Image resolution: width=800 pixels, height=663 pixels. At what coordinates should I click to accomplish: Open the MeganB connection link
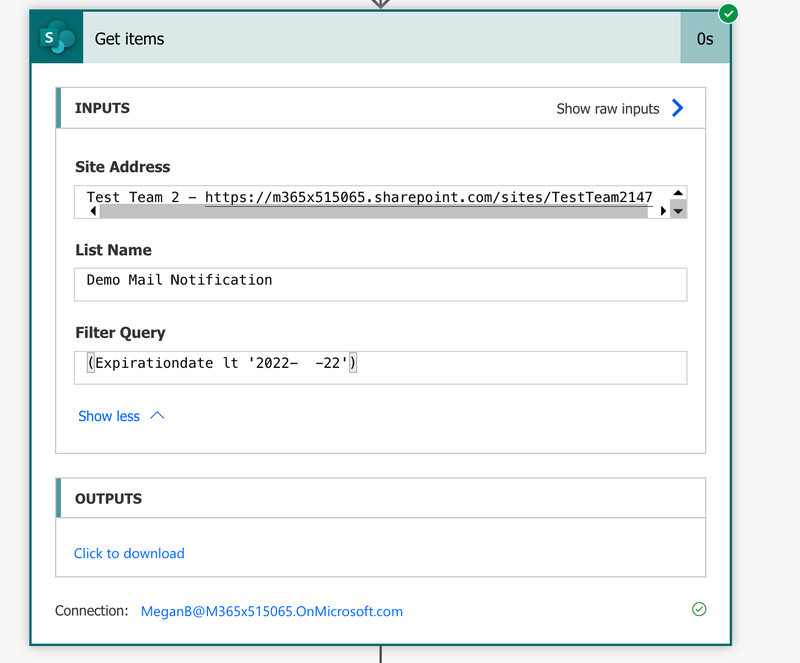[x=271, y=611]
